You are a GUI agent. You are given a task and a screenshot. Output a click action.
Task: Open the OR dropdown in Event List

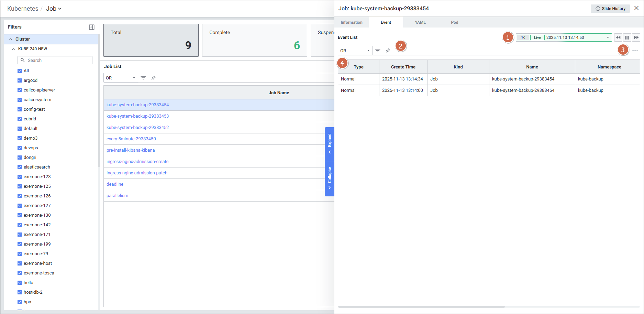coord(355,51)
